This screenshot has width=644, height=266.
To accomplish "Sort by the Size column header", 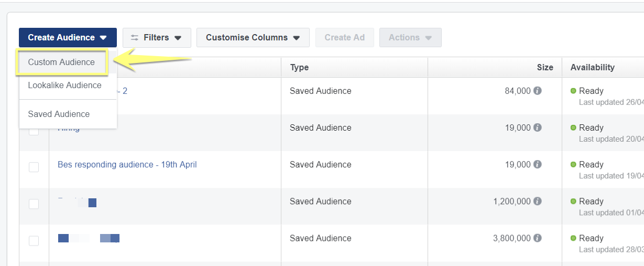I will click(x=545, y=67).
